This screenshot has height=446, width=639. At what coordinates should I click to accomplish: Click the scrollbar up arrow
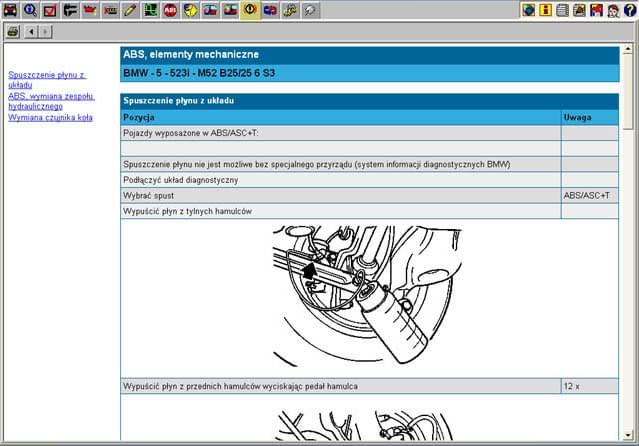coord(628,49)
